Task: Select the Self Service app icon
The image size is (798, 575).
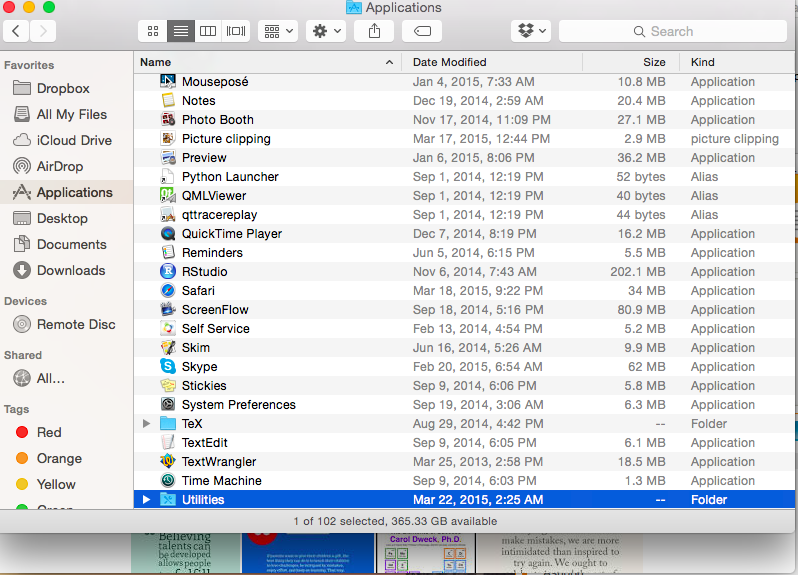Action: tap(168, 328)
